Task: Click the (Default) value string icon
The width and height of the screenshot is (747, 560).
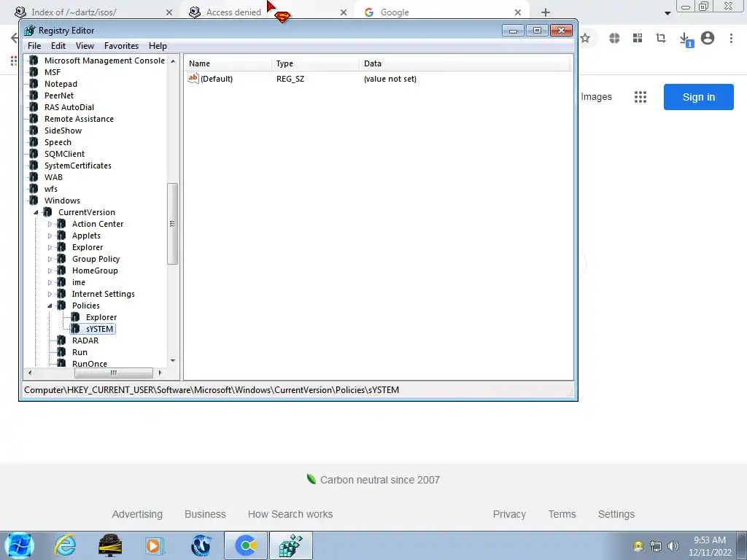Action: pyautogui.click(x=193, y=78)
